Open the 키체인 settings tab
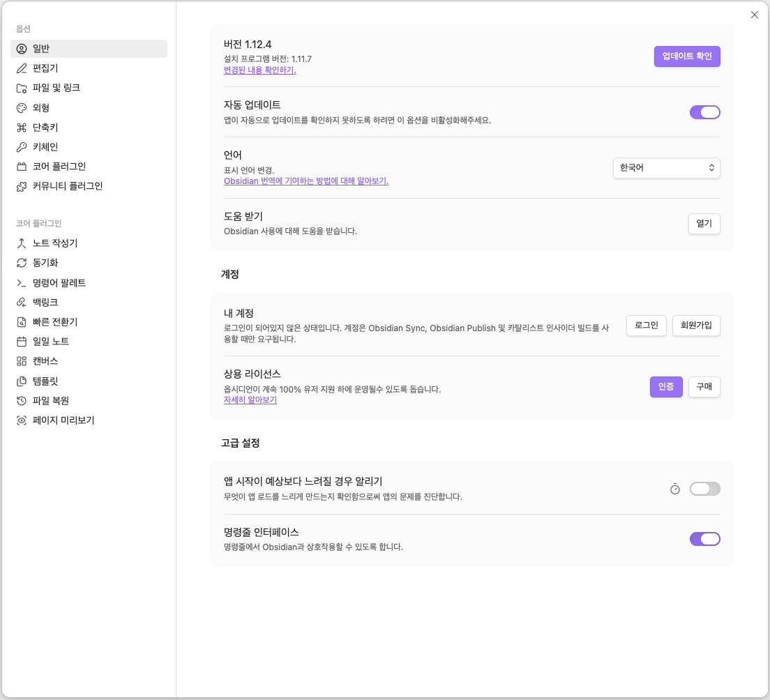The width and height of the screenshot is (770, 700). click(x=89, y=147)
